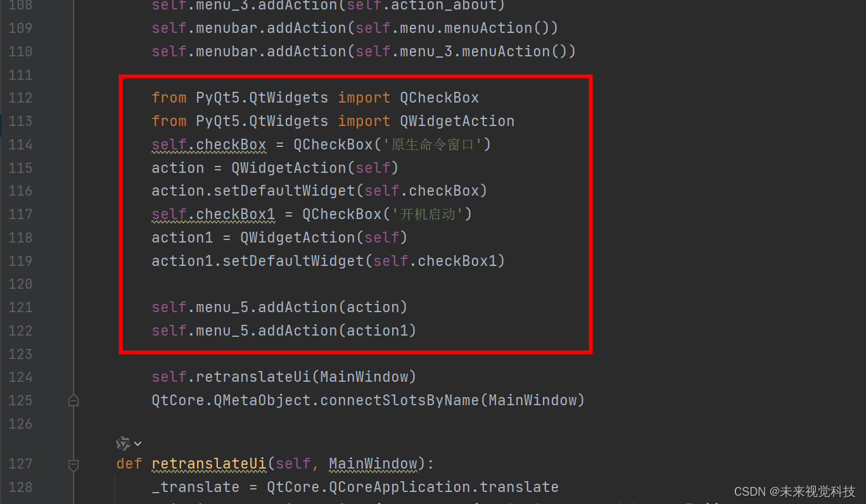Click line number 115 in the gutter

20,168
